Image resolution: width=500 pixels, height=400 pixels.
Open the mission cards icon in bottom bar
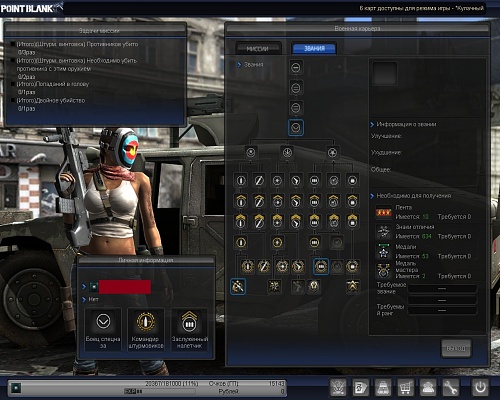click(361, 388)
